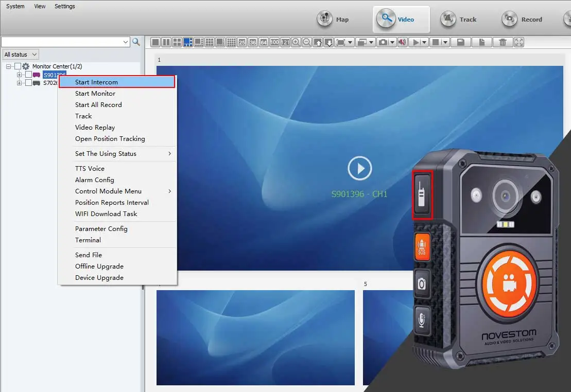Open the dropdown arrow beside the camera icon
Image resolution: width=571 pixels, height=392 pixels.
coord(392,42)
